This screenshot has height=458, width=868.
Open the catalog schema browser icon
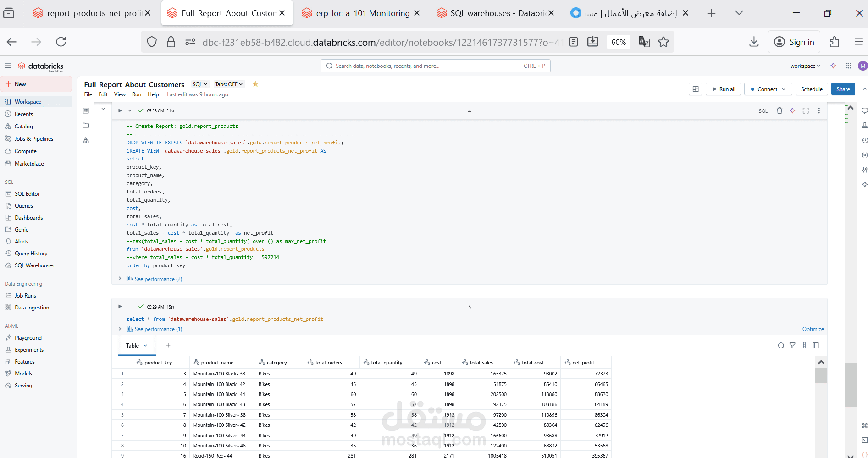[x=86, y=140]
